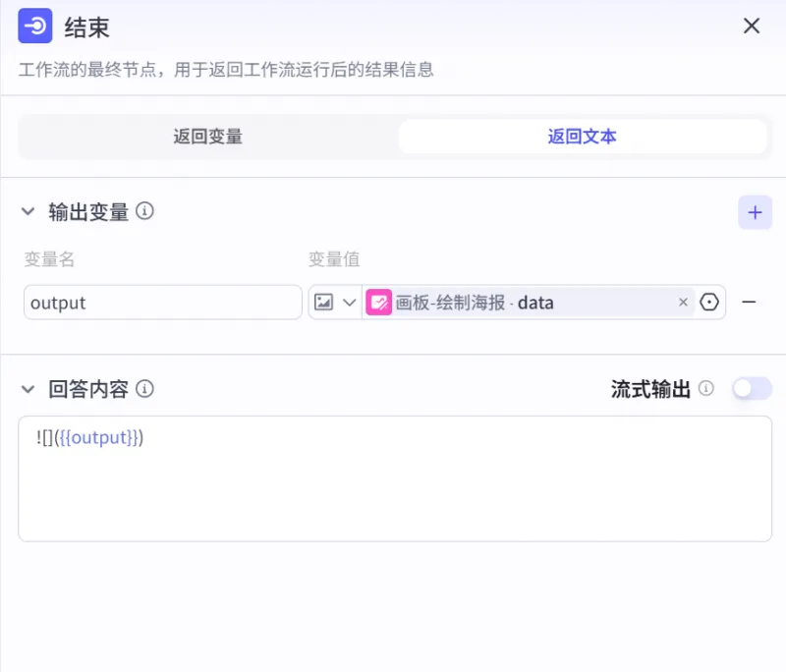Click the pink 画板 node icon
Screen dimensions: 786x672
[378, 303]
